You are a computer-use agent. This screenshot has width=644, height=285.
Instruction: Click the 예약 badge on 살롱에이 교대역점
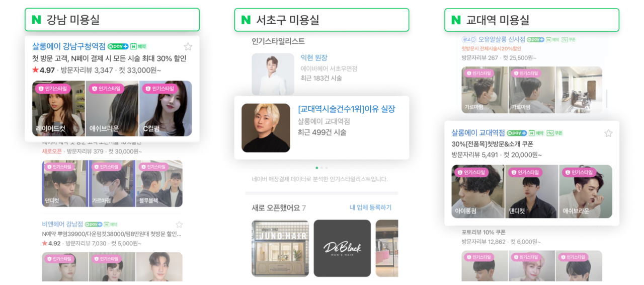pos(536,133)
